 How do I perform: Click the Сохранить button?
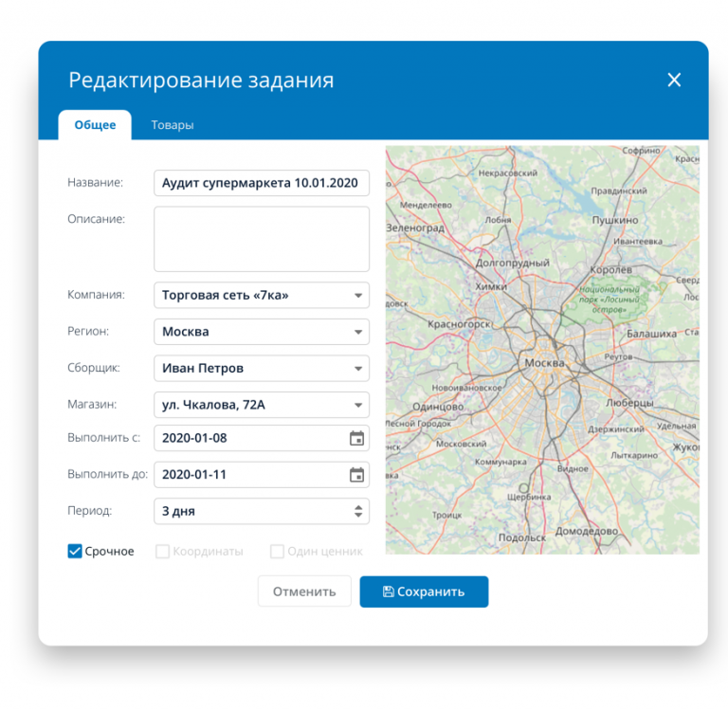click(424, 592)
